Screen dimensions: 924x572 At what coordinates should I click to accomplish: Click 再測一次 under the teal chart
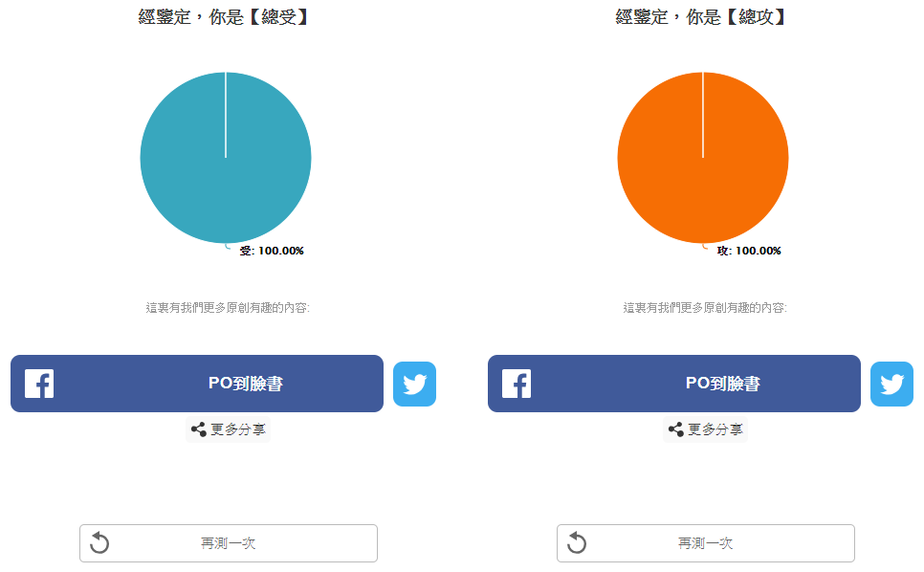coord(229,543)
